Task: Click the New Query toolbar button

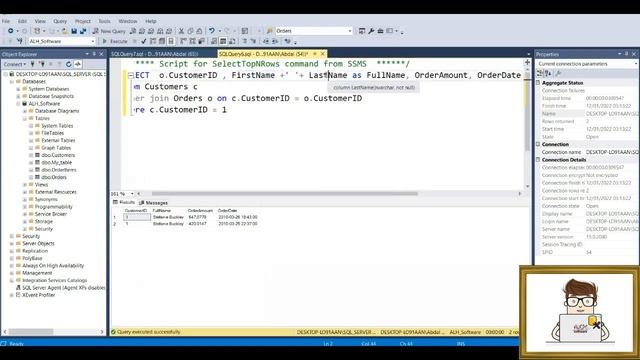Action: coord(109,31)
